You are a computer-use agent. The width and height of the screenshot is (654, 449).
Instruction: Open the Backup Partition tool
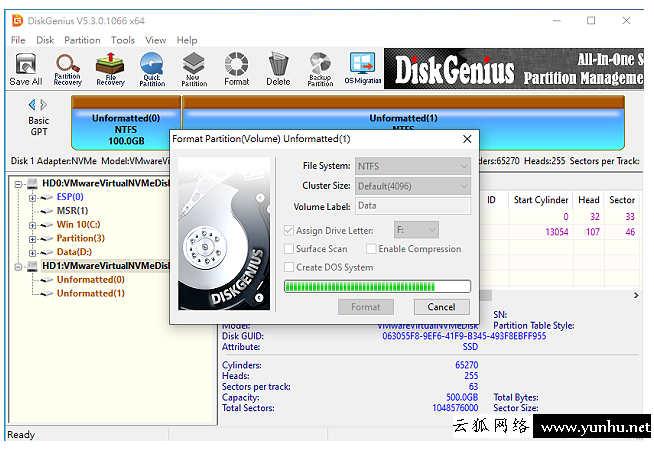click(x=320, y=69)
